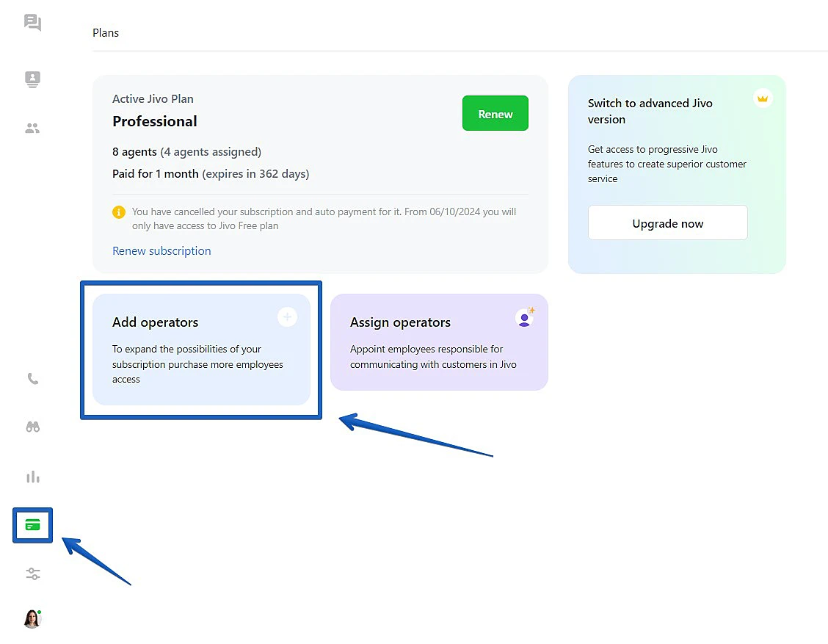The width and height of the screenshot is (828, 644).
Task: Open the settings sliders icon
Action: pos(33,574)
